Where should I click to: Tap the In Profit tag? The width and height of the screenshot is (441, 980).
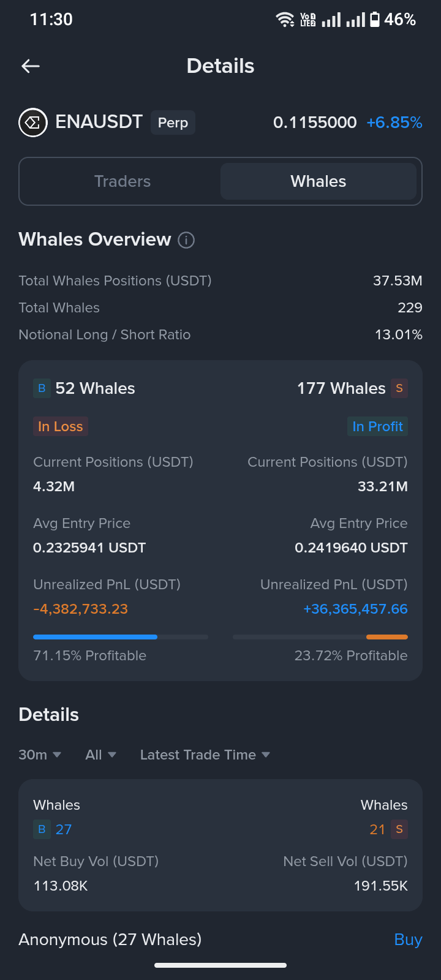[x=378, y=426]
